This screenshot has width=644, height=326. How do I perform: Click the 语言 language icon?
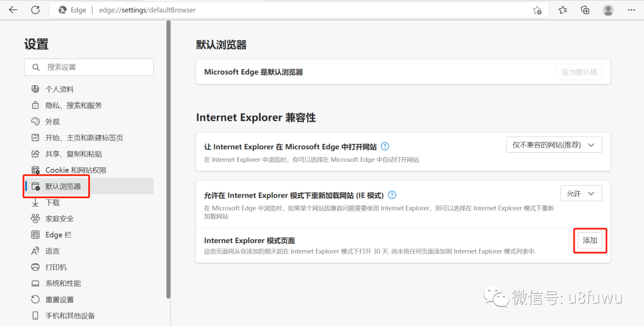point(35,251)
